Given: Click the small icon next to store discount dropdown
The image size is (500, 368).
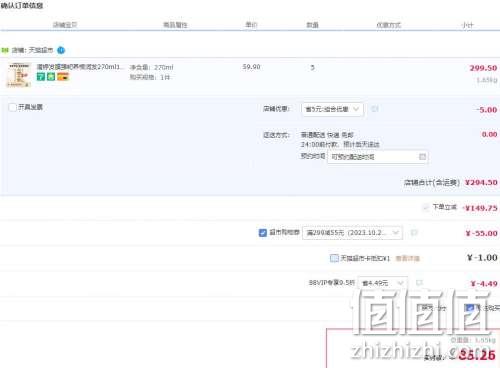Looking at the screenshot, I should tap(375, 109).
